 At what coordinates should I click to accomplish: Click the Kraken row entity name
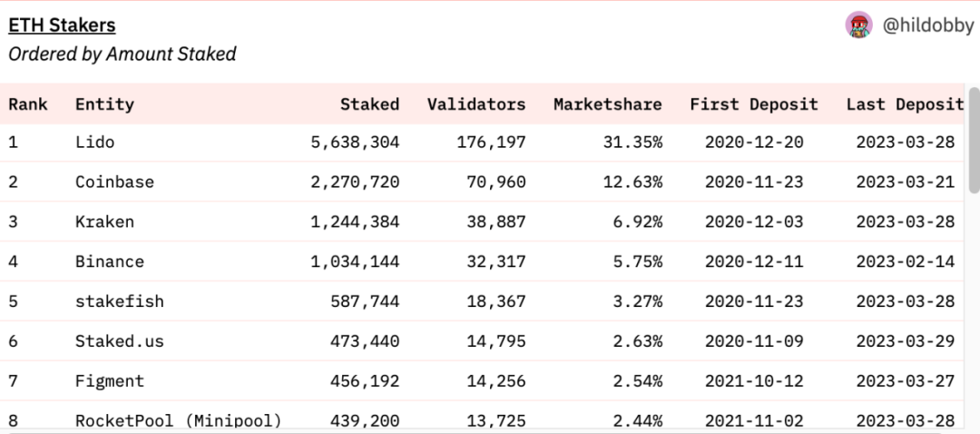click(x=104, y=222)
